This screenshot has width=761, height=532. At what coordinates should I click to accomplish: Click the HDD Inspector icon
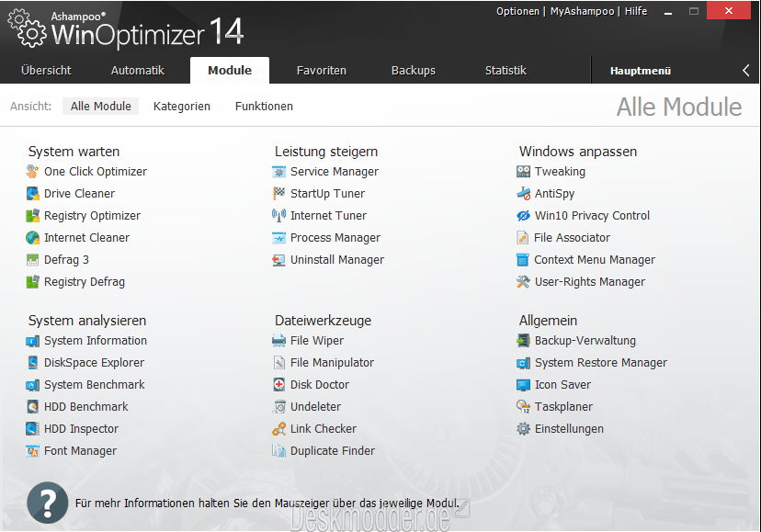[32, 428]
